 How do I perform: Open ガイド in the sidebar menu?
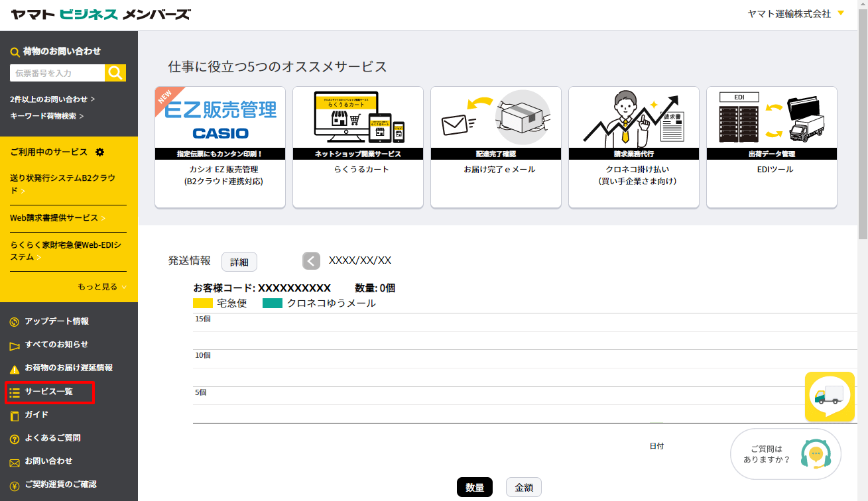coord(36,415)
